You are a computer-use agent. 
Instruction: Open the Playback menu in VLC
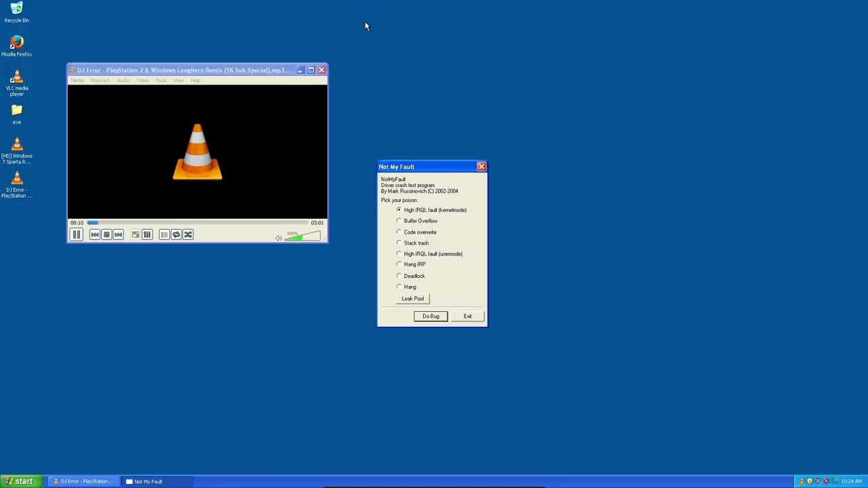[x=100, y=81]
